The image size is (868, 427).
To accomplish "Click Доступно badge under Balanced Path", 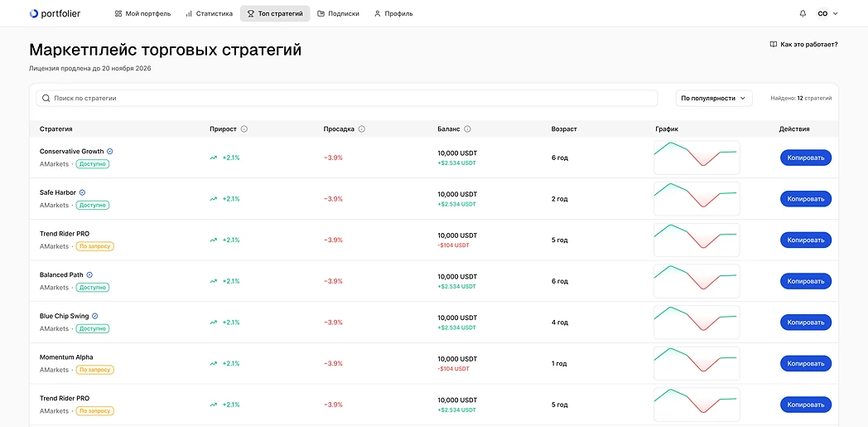I will click(93, 288).
